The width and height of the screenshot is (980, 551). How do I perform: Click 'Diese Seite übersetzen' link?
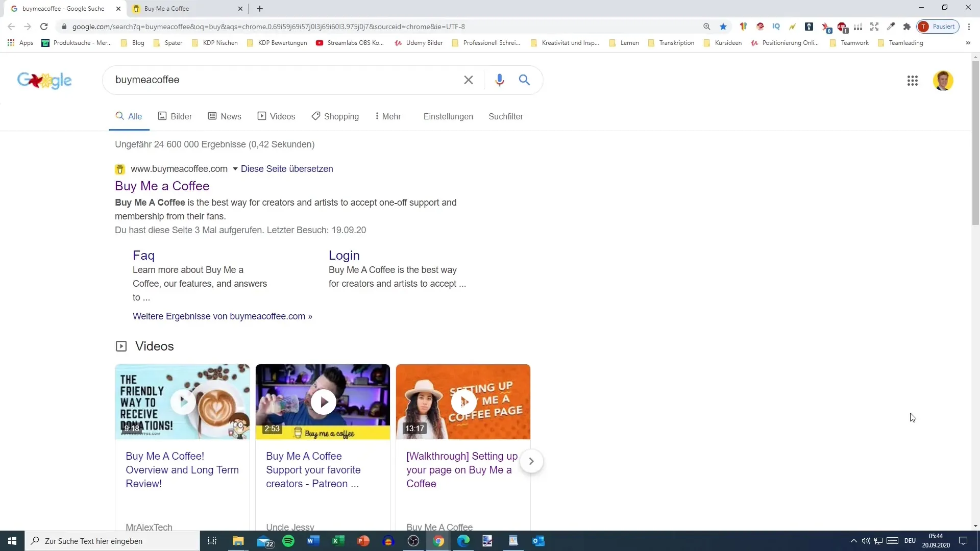pyautogui.click(x=287, y=169)
